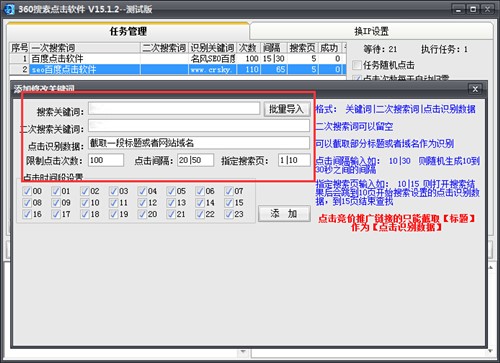Switch to the 换IP设置 tab
Image resolution: width=500 pixels, height=363 pixels.
(x=371, y=31)
